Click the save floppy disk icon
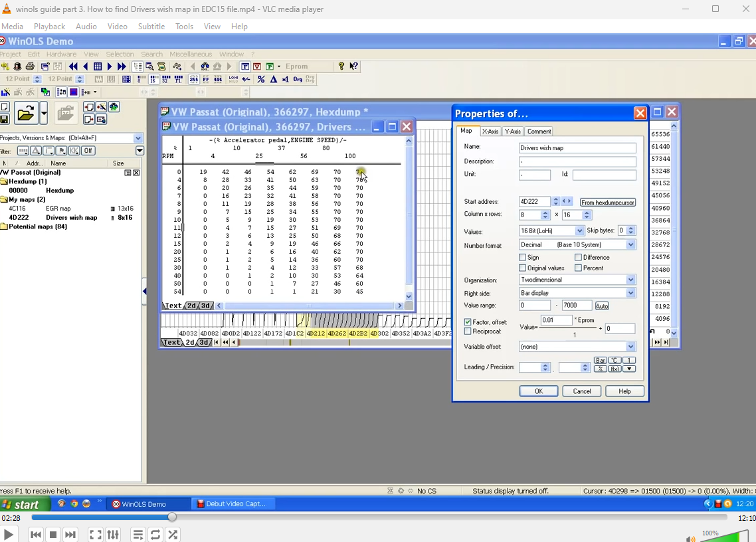 (5, 119)
